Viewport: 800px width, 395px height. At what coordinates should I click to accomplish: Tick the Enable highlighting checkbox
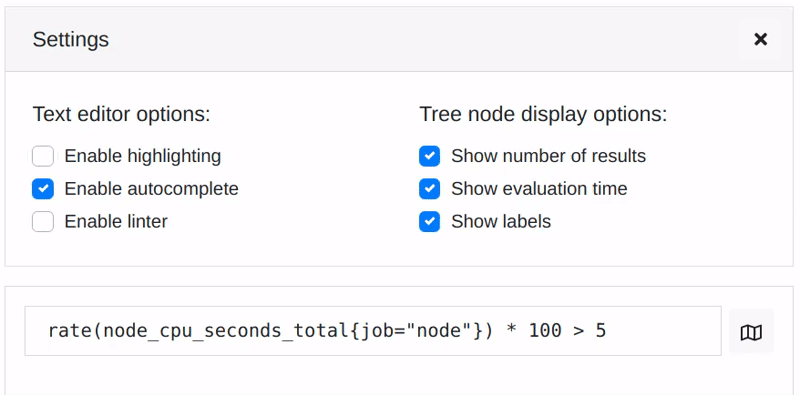(x=43, y=156)
